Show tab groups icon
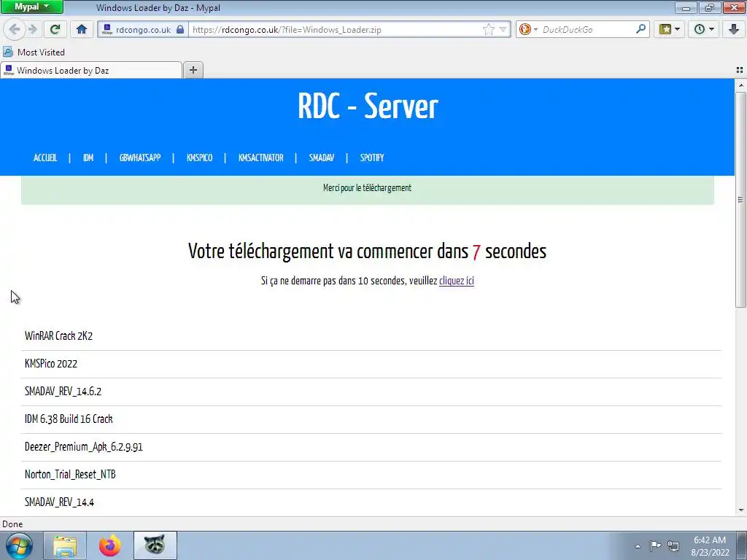This screenshot has width=747, height=560. click(x=740, y=70)
